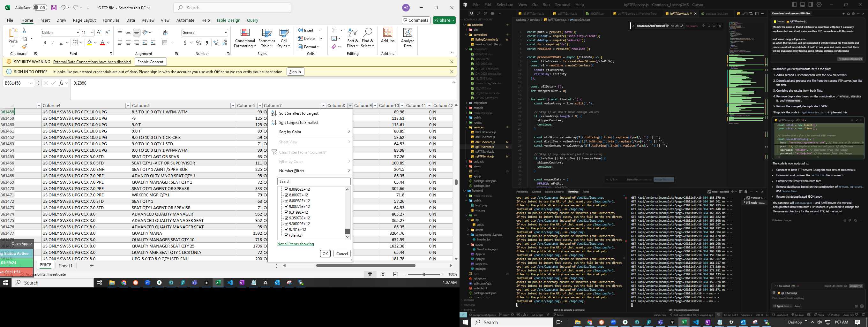
Task: Switch to Sheet1 worksheet tab
Action: pyautogui.click(x=66, y=266)
